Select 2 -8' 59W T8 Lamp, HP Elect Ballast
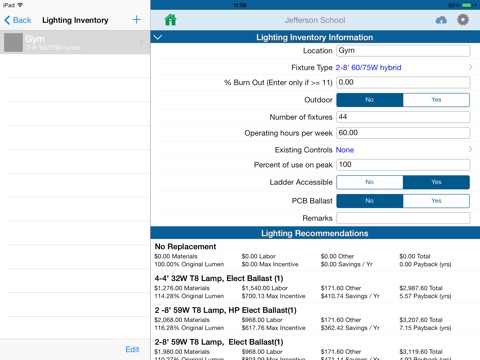This screenshot has height=360, width=480. coord(315,319)
